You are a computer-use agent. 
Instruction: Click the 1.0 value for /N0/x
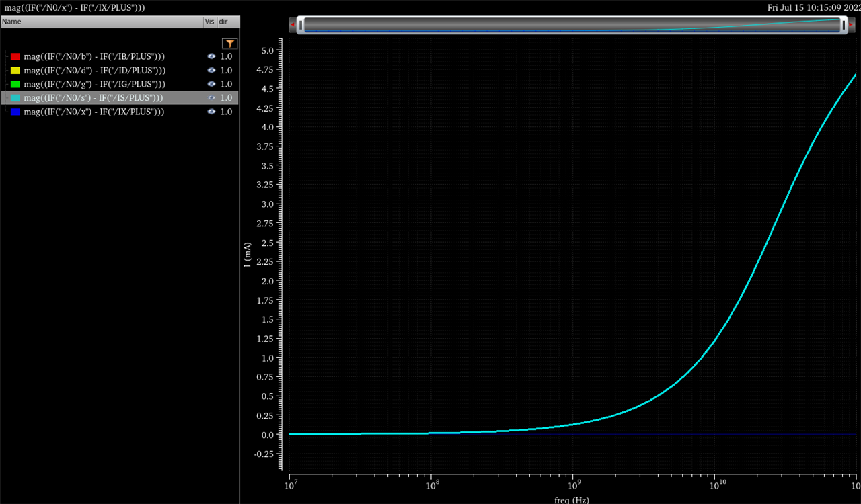pyautogui.click(x=226, y=112)
